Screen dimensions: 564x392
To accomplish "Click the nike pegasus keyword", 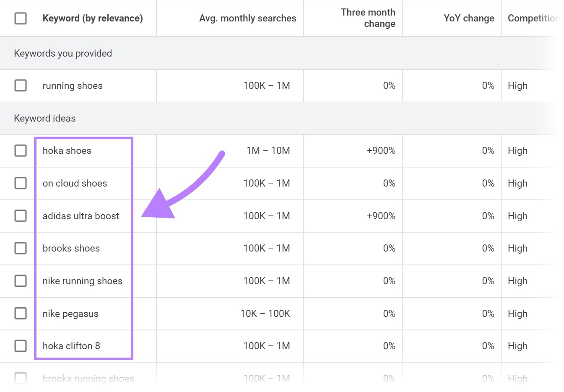I will point(70,314).
